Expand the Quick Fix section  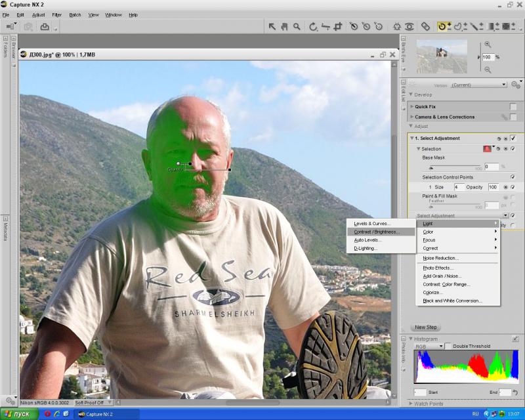tap(412, 106)
